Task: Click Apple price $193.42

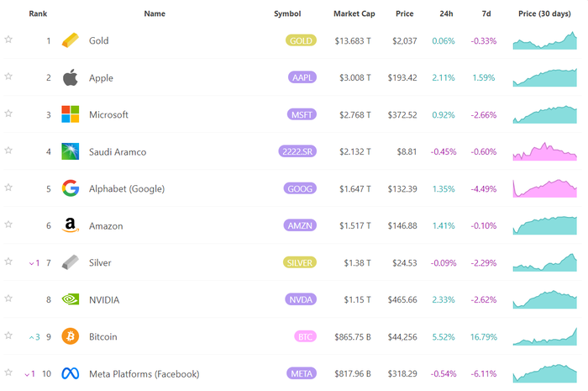Action: click(x=402, y=77)
